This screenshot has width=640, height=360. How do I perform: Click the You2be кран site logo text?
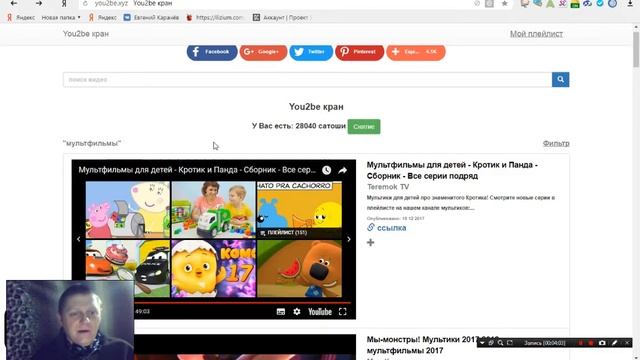coord(86,34)
